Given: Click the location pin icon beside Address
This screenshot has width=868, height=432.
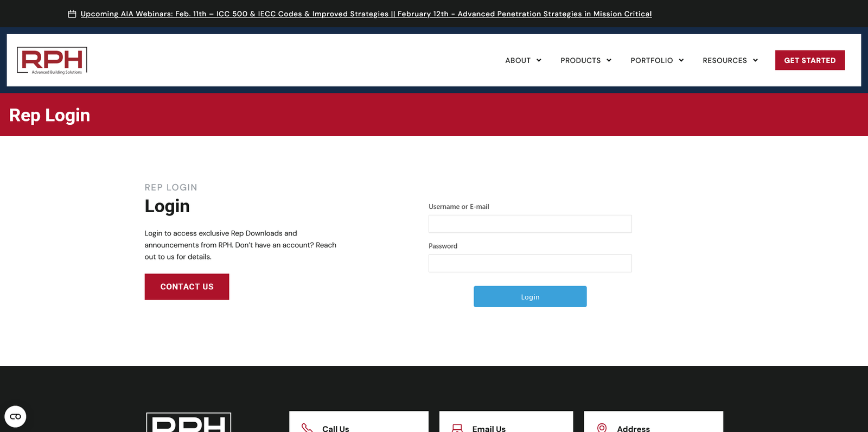Looking at the screenshot, I should click(x=602, y=428).
